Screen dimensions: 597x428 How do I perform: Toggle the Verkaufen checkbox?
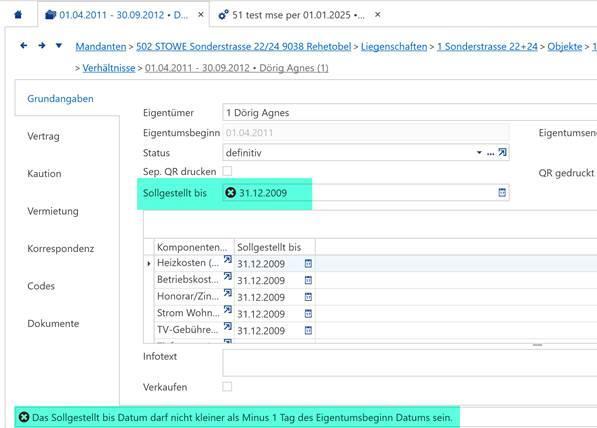click(227, 386)
